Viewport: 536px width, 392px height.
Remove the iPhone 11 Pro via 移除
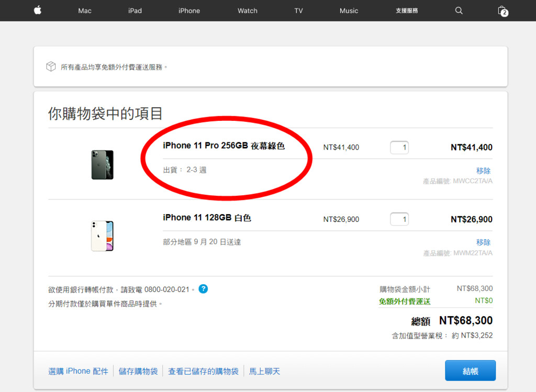tap(483, 171)
